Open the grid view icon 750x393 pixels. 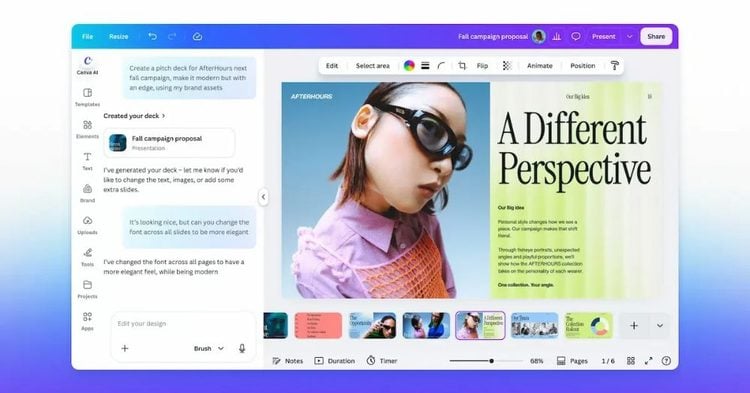click(631, 361)
